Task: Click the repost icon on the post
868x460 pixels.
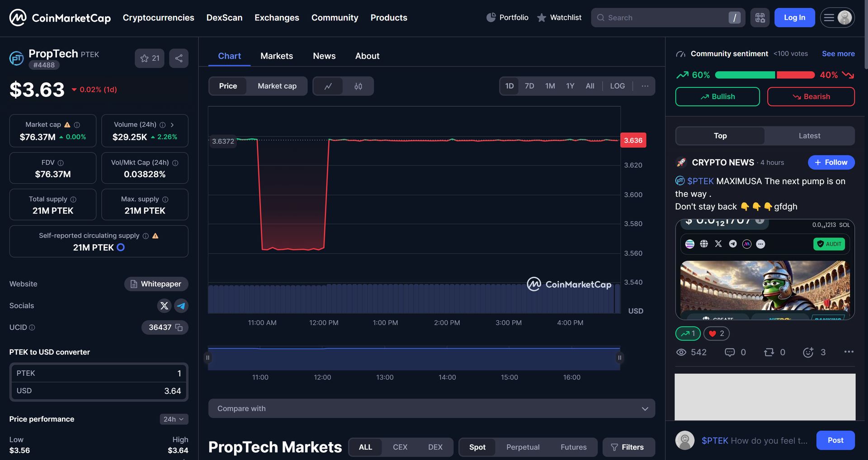Action: (769, 352)
